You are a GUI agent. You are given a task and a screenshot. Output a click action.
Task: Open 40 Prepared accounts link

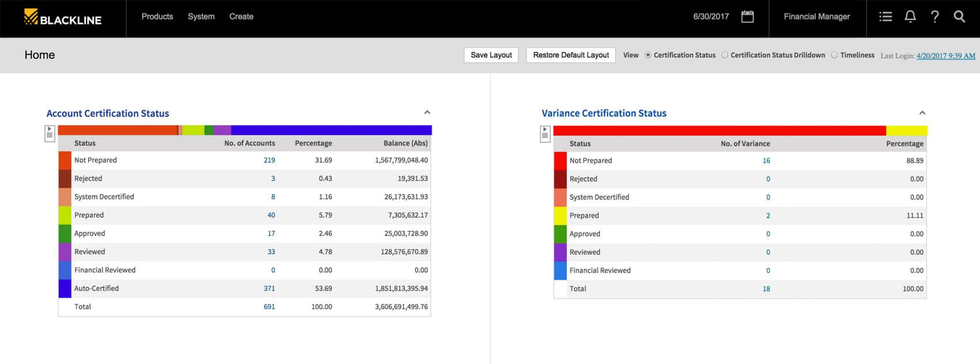271,215
